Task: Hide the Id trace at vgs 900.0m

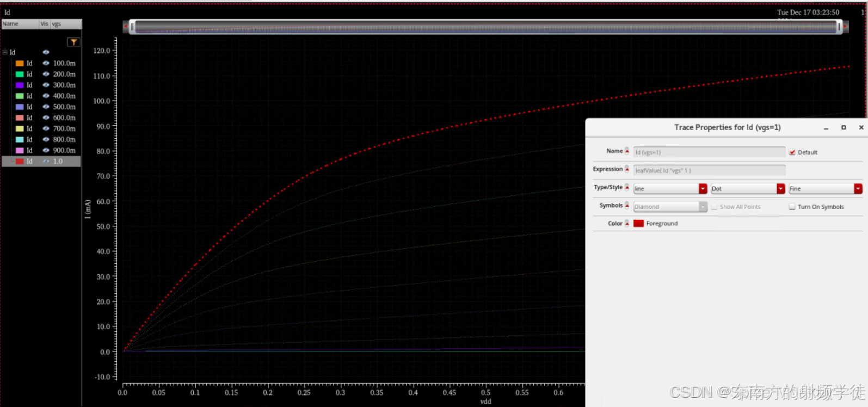Action: [x=46, y=150]
